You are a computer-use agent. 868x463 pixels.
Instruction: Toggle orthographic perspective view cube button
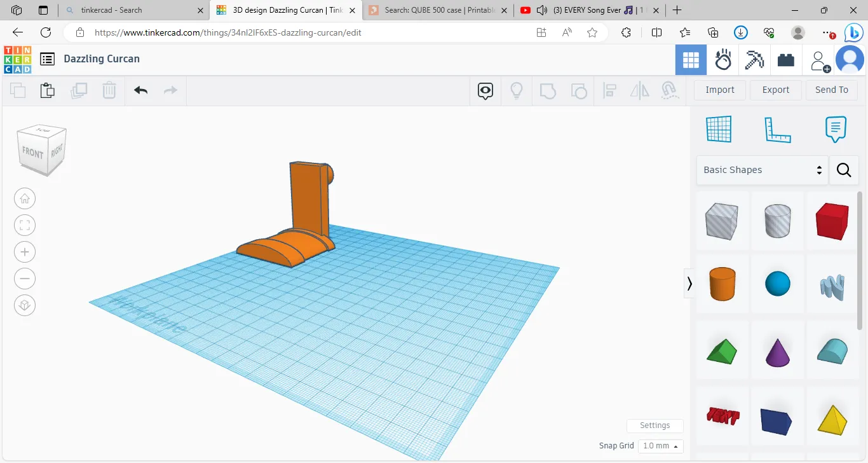[25, 305]
